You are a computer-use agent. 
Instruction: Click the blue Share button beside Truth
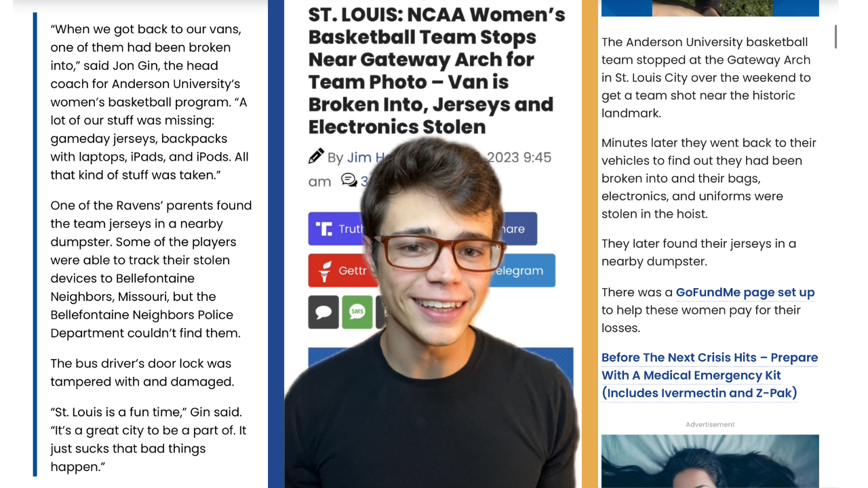click(519, 228)
